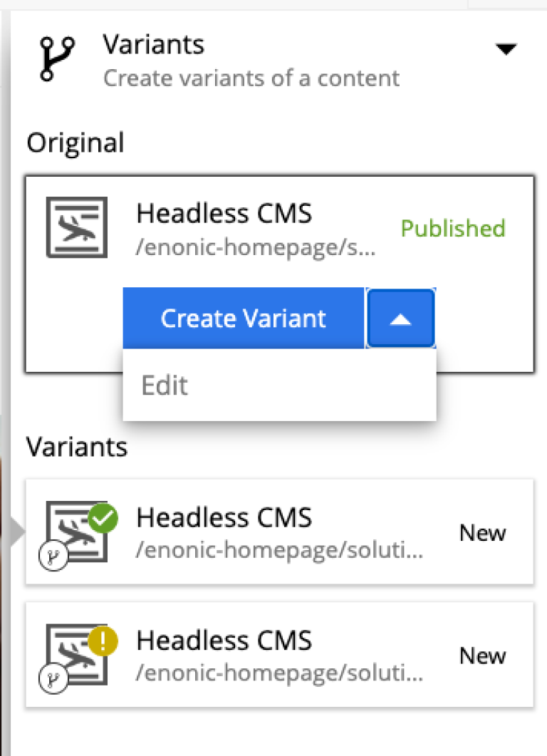Click the Published status of the Original content
Screen dimensions: 547x756
pyautogui.click(x=452, y=229)
